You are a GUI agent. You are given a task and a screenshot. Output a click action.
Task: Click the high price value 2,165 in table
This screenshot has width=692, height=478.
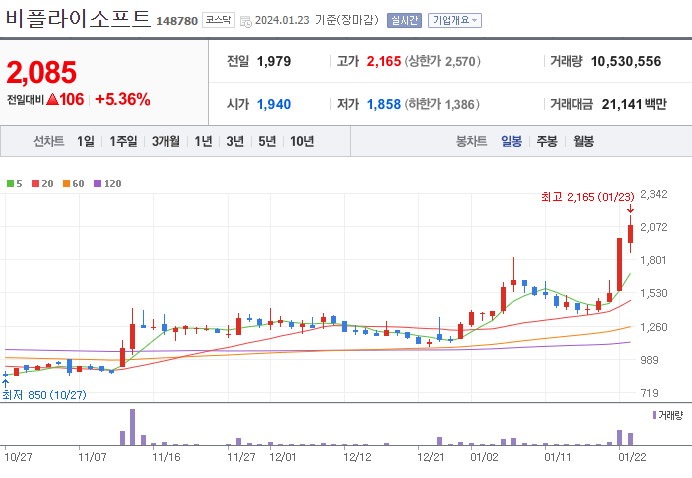(384, 61)
